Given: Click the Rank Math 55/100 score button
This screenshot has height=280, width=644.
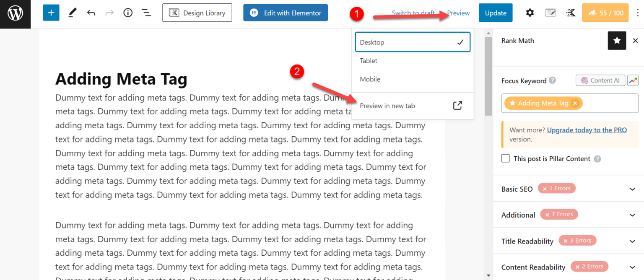Looking at the screenshot, I should tap(605, 13).
